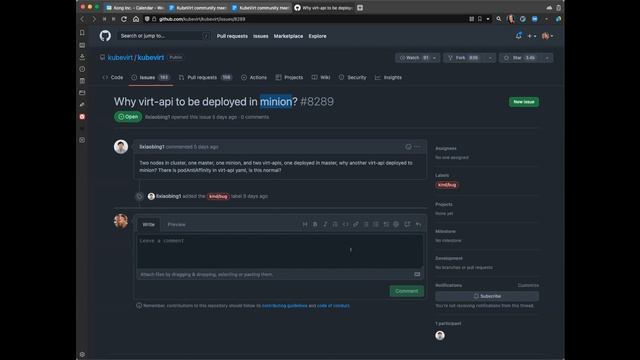
Task: Navigate forward in the browser
Action: point(94,19)
